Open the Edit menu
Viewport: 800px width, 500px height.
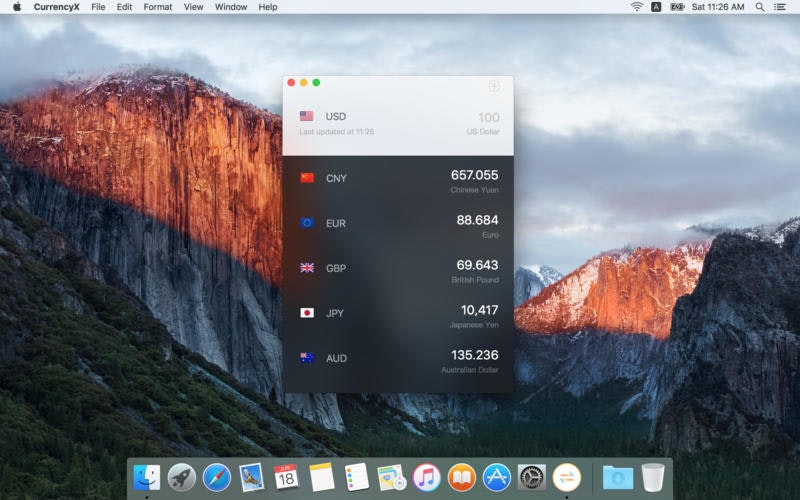point(124,7)
